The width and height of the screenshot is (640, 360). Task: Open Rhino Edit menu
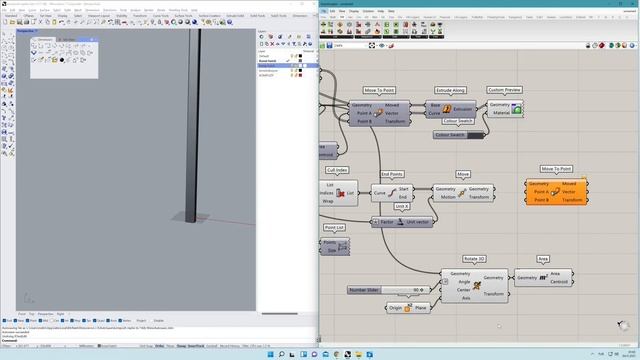(12, 10)
